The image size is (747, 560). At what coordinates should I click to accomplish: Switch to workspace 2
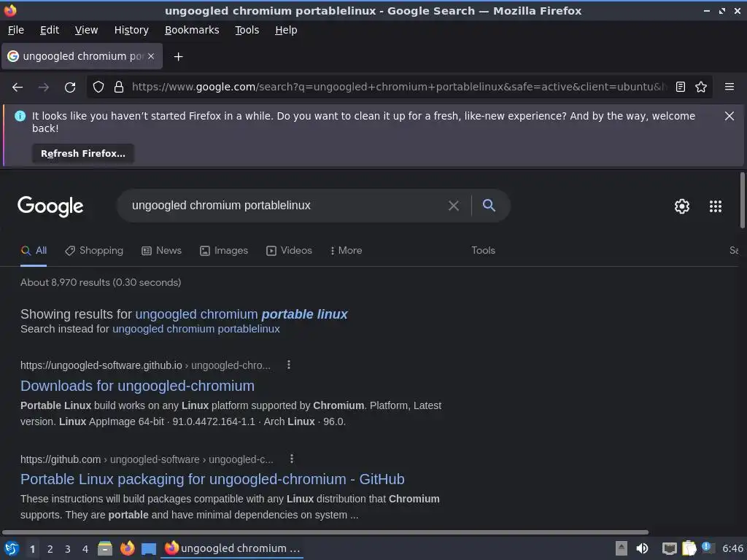point(50,549)
